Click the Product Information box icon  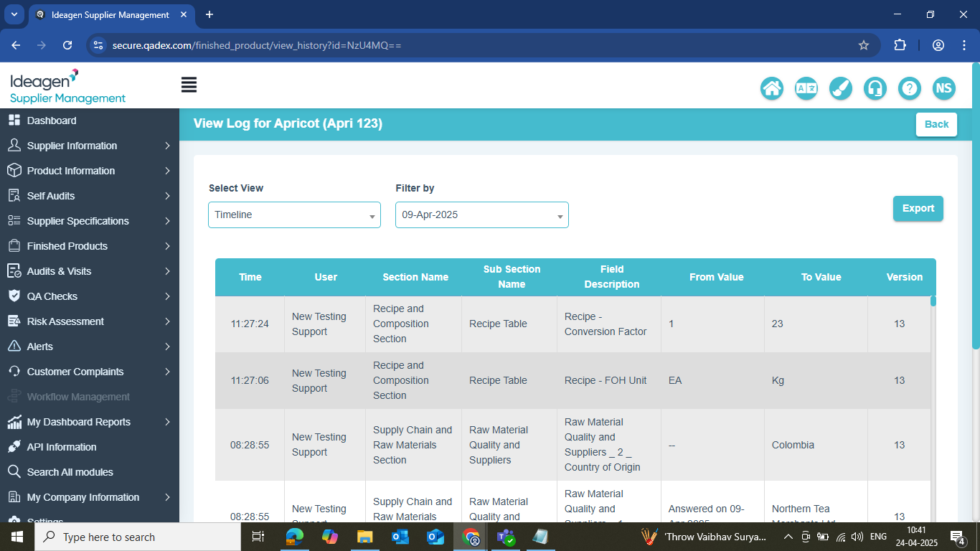(x=14, y=171)
